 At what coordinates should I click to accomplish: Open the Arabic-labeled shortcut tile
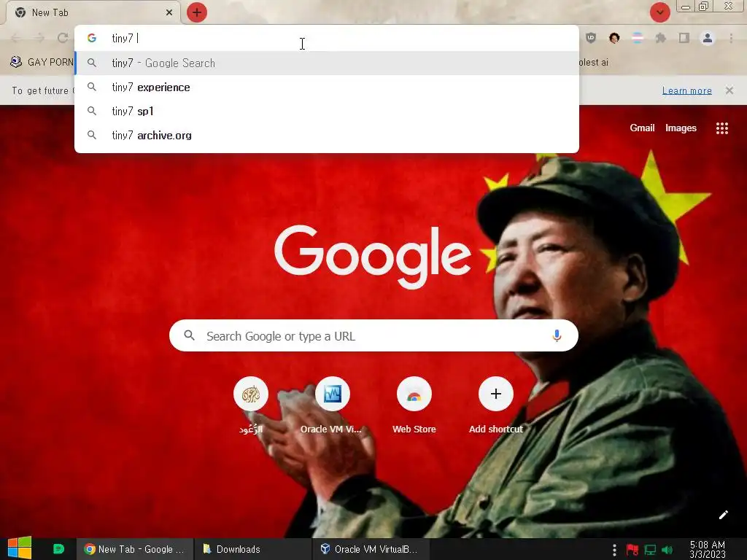click(x=251, y=405)
